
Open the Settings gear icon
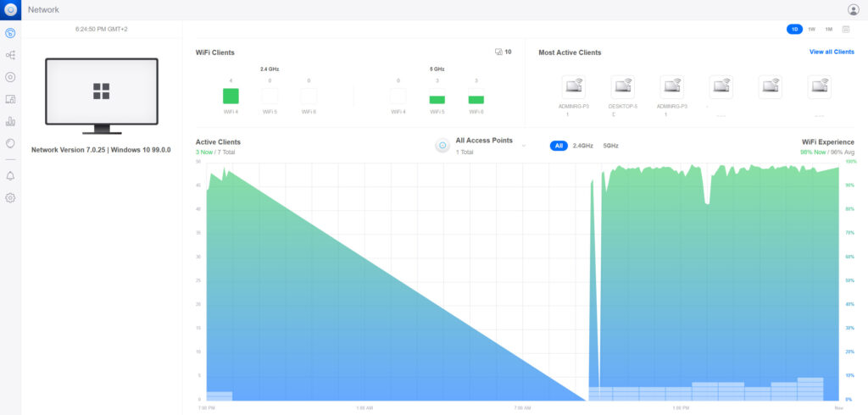point(10,197)
